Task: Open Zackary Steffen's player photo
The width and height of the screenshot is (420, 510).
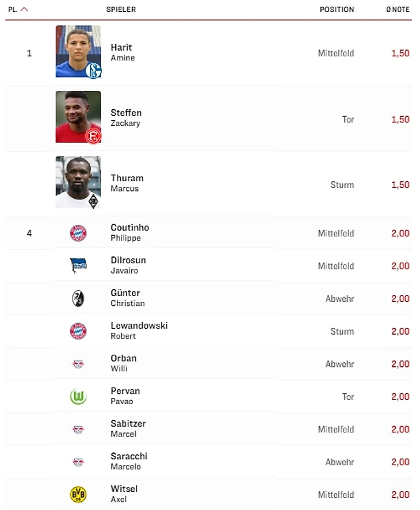Action: (x=78, y=117)
